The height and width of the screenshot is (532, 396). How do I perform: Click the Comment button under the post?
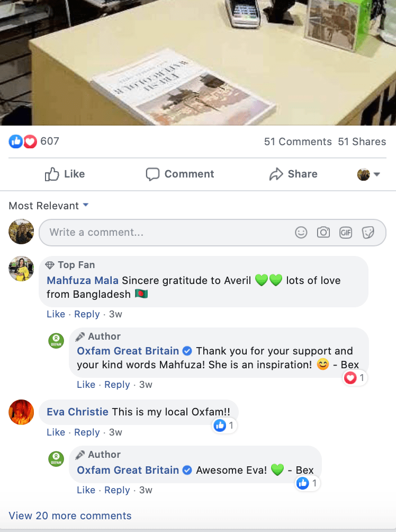point(179,174)
